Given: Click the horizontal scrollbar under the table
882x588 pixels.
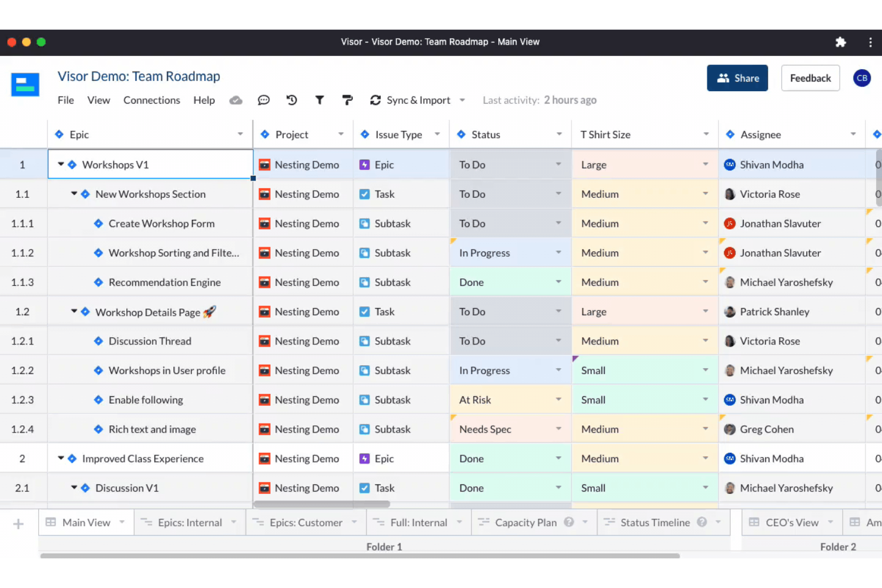Looking at the screenshot, I should point(322,504).
